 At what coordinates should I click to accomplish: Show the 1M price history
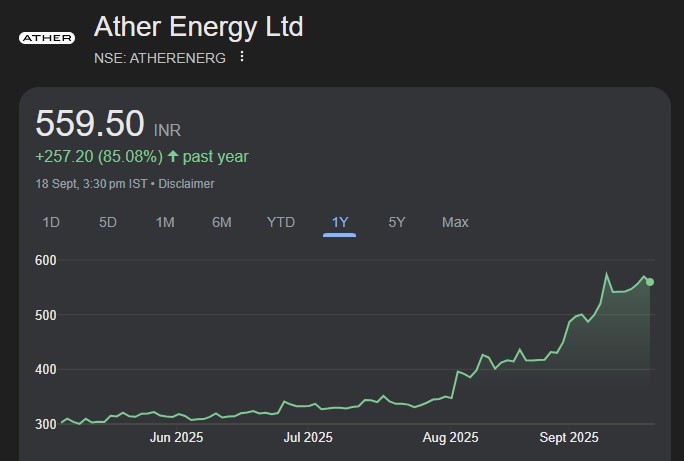click(x=165, y=222)
